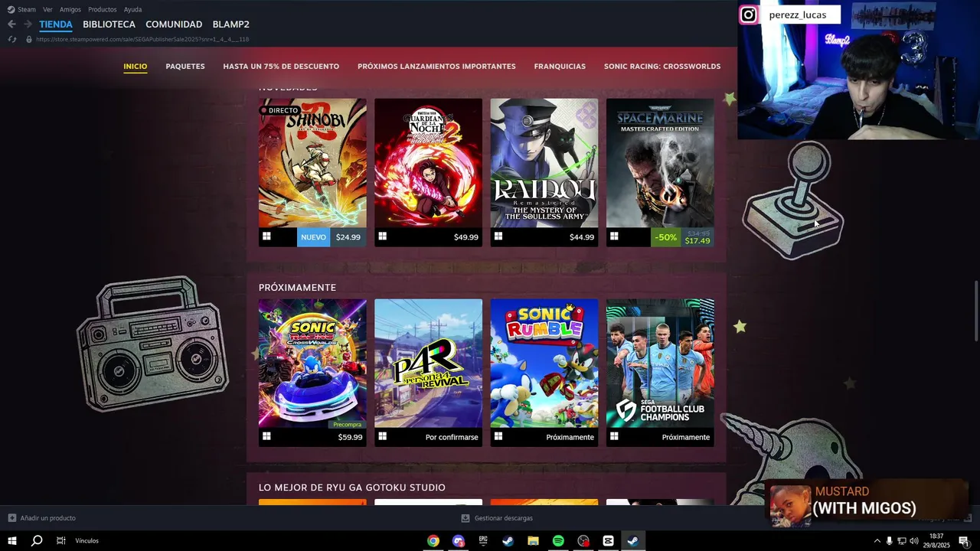
Task: Click the volume icon in system tray
Action: click(x=914, y=541)
